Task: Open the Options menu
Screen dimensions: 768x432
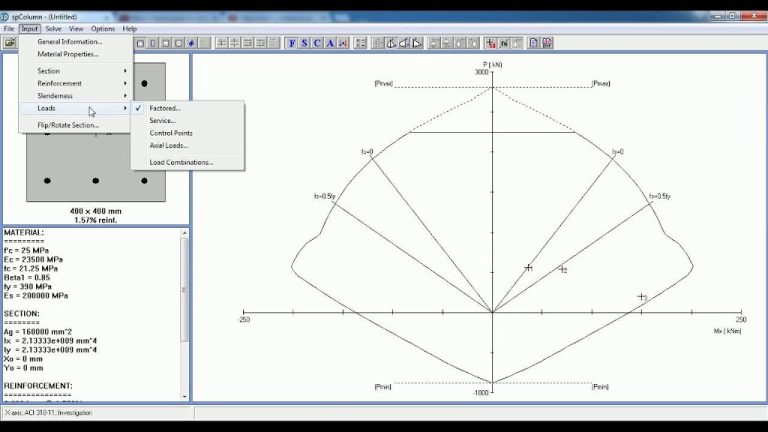Action: 103,29
